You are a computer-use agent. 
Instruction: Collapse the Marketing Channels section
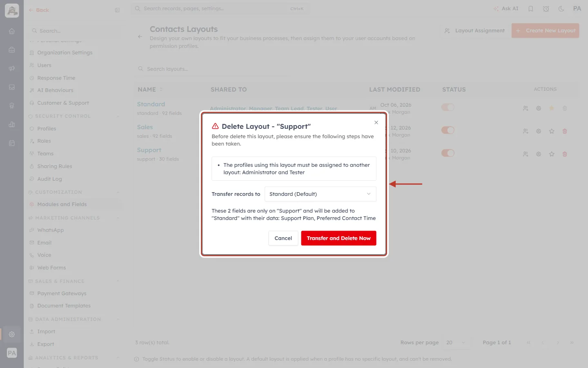click(118, 218)
